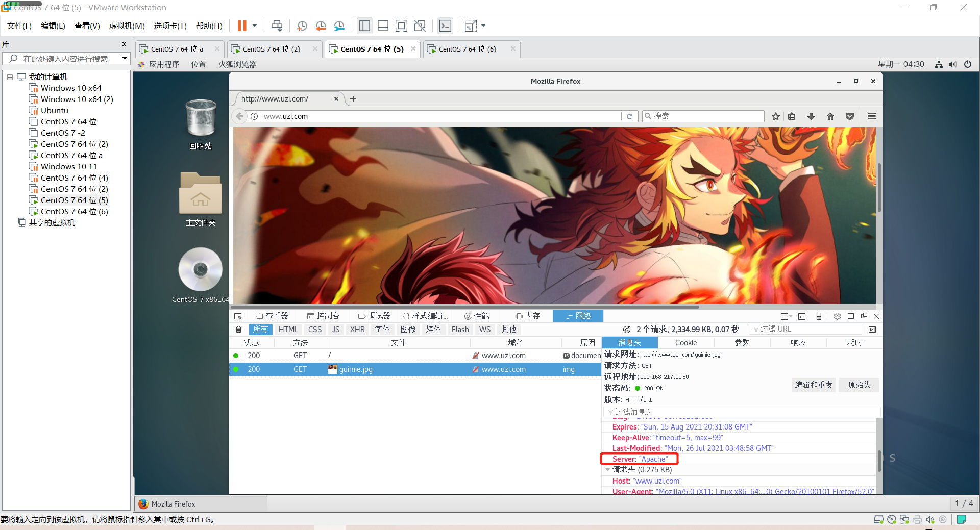Toggle the WS network filter
This screenshot has width=980, height=530.
point(485,330)
